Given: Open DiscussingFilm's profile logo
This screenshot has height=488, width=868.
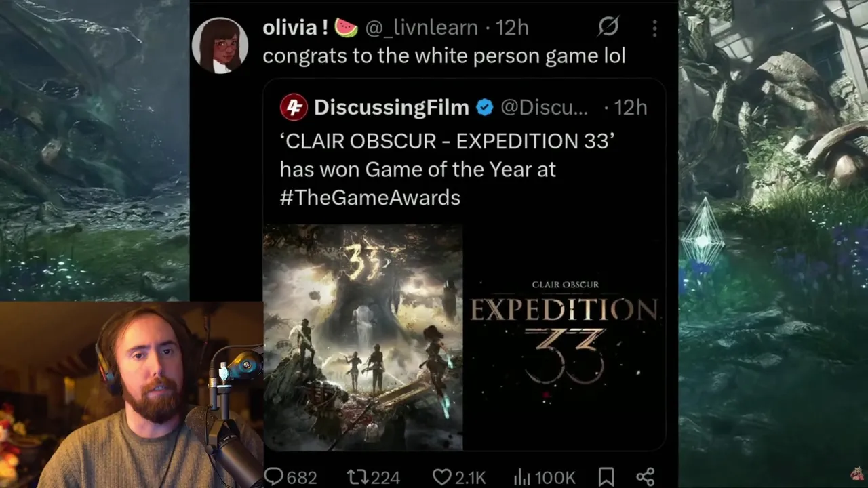Looking at the screenshot, I should click(294, 108).
